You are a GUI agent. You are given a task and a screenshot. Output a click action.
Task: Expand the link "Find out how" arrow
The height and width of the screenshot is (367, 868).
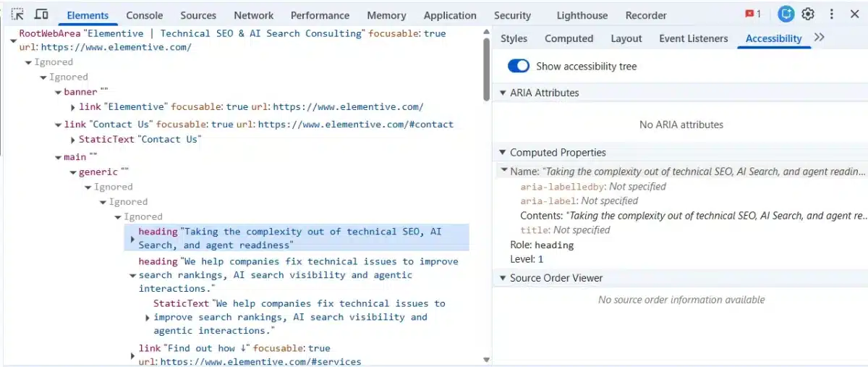click(x=132, y=355)
